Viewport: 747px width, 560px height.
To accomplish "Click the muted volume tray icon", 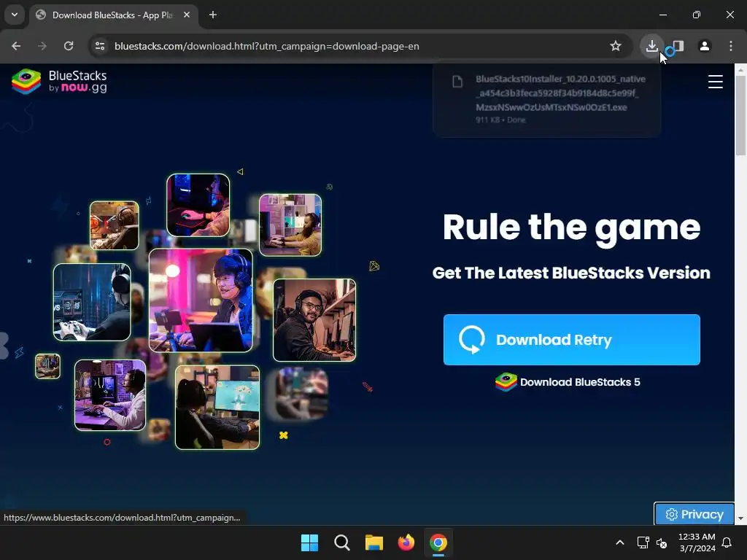I will pyautogui.click(x=662, y=542).
